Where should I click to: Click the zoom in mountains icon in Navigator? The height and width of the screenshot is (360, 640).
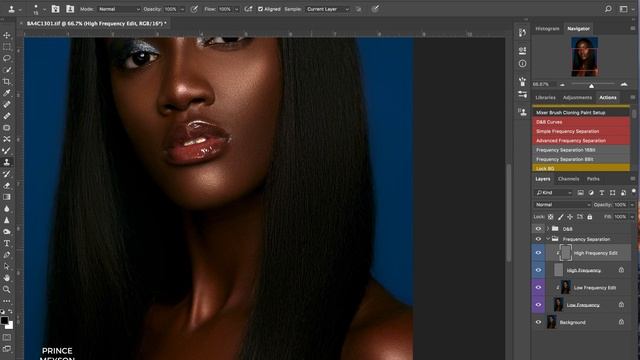[x=624, y=84]
